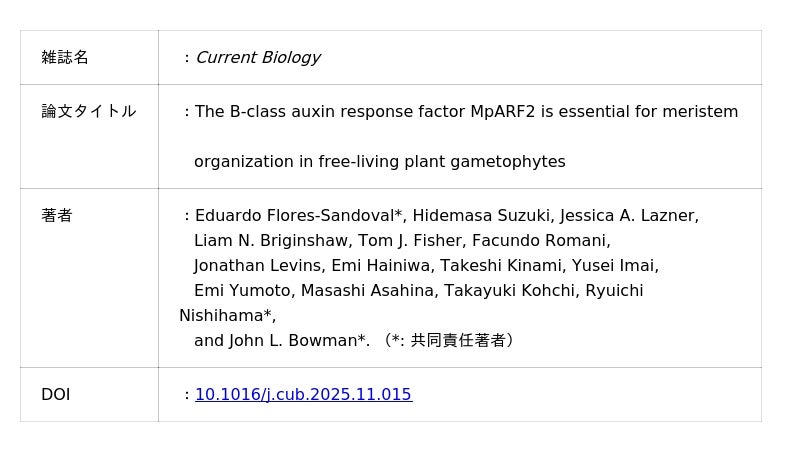
Task: Open the DOI link 10.1016/j.cub.2025.11.015
Action: pos(303,395)
